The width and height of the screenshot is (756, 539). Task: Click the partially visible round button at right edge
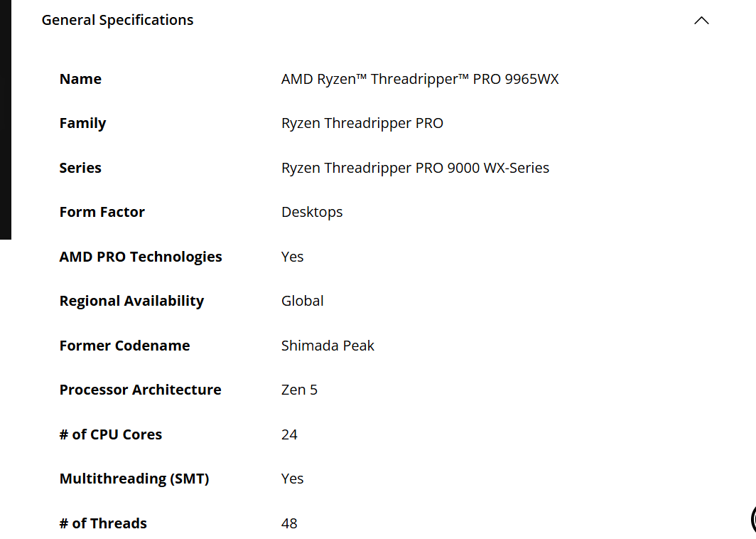(x=752, y=520)
